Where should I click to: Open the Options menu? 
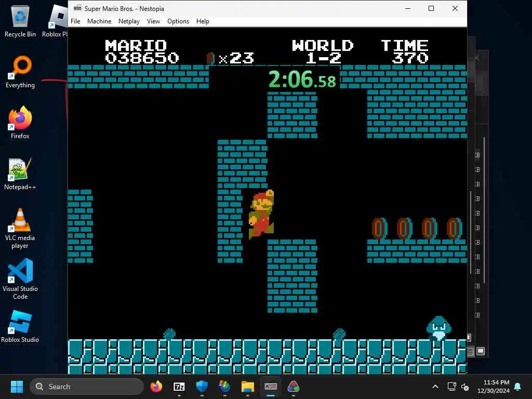coord(178,21)
